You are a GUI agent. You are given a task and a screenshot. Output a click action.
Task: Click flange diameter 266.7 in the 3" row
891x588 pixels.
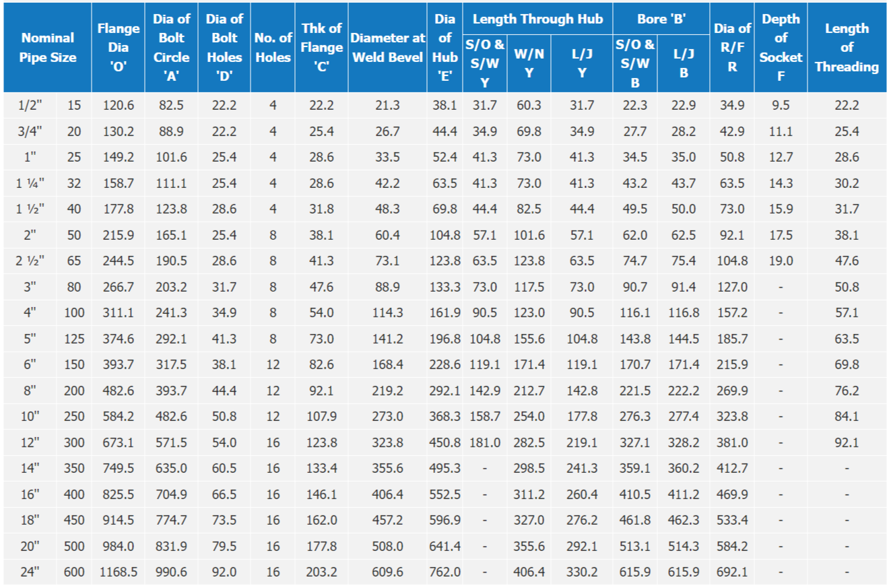tap(119, 287)
